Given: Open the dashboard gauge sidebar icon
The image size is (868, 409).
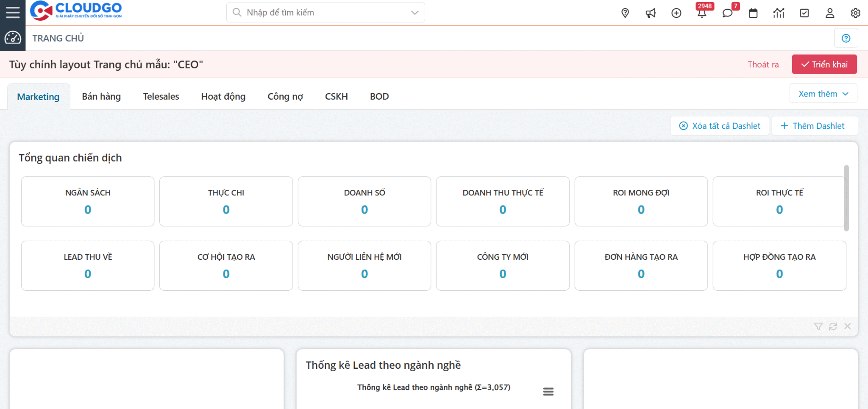Looking at the screenshot, I should (13, 38).
